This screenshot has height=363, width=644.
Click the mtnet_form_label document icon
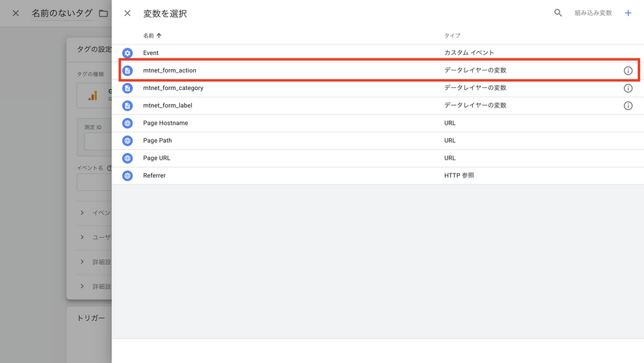pyautogui.click(x=127, y=105)
